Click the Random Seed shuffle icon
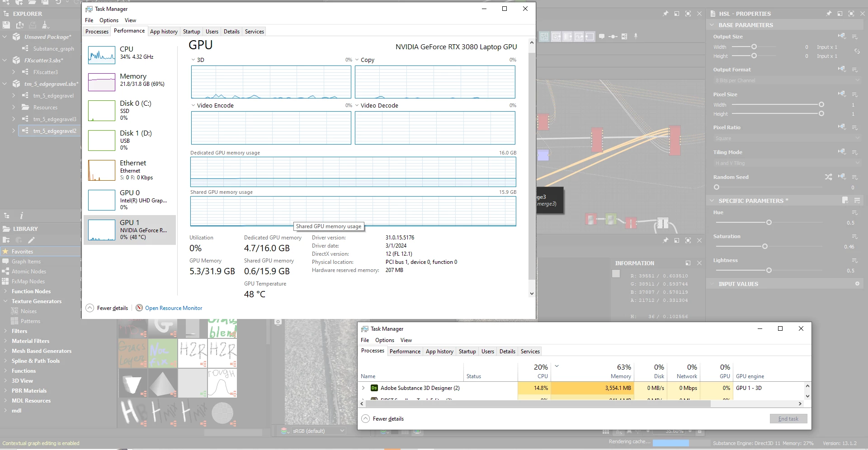The image size is (868, 450). click(828, 177)
